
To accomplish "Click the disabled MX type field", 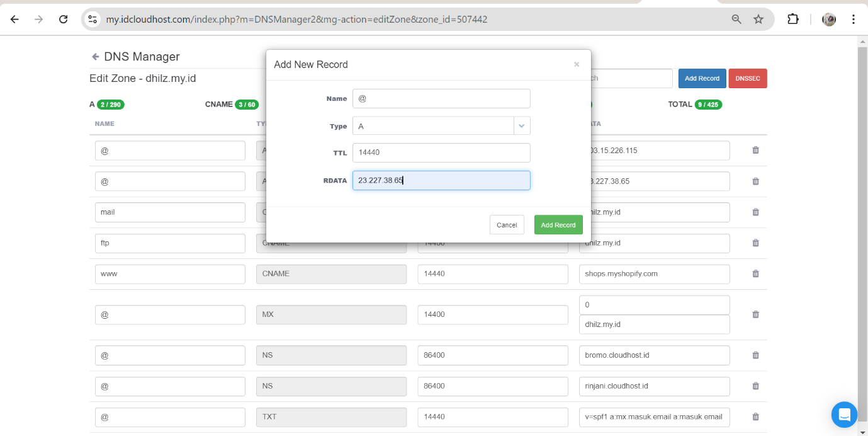I will [331, 314].
